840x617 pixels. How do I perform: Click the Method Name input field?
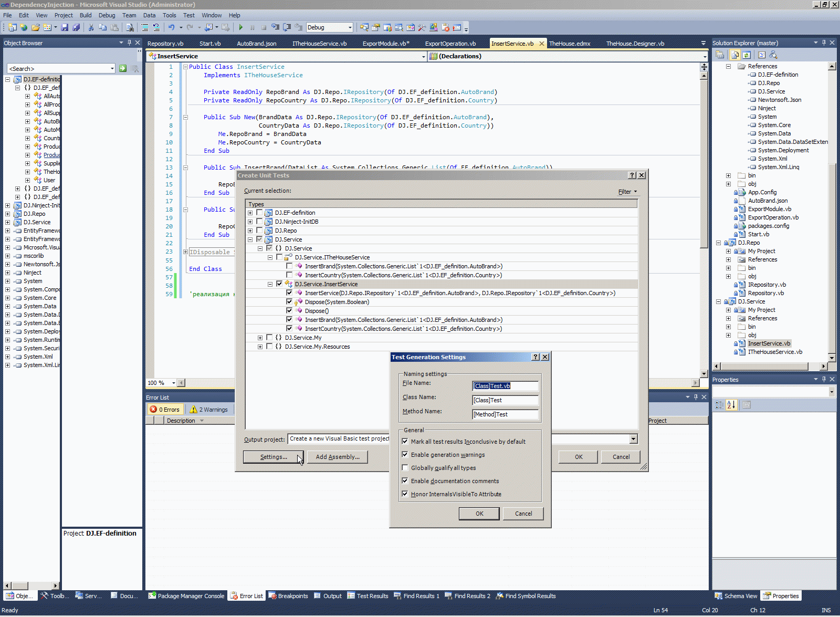(505, 414)
